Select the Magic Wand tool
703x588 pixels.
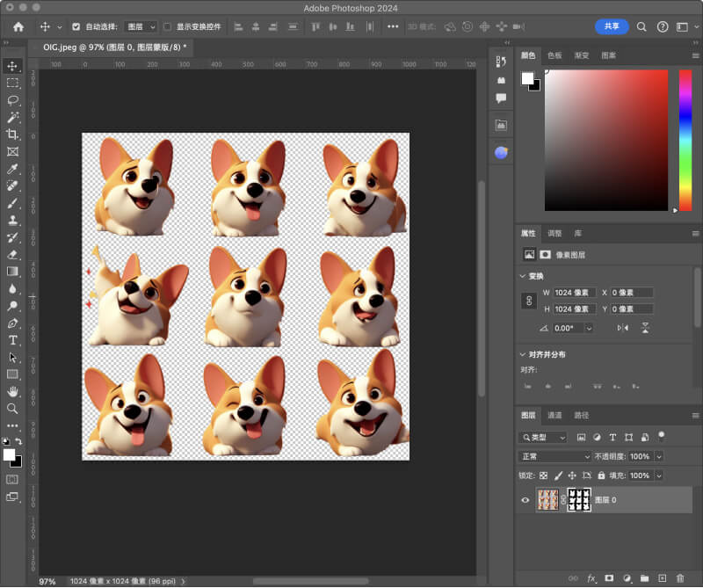pyautogui.click(x=12, y=117)
